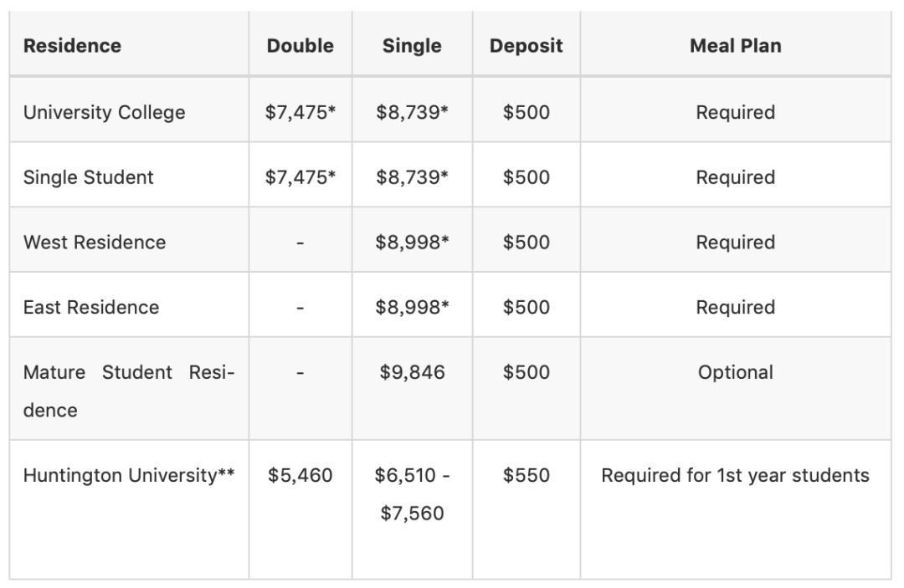Select West Residence's $8,998 single price
This screenshot has height=588, width=904.
(412, 243)
